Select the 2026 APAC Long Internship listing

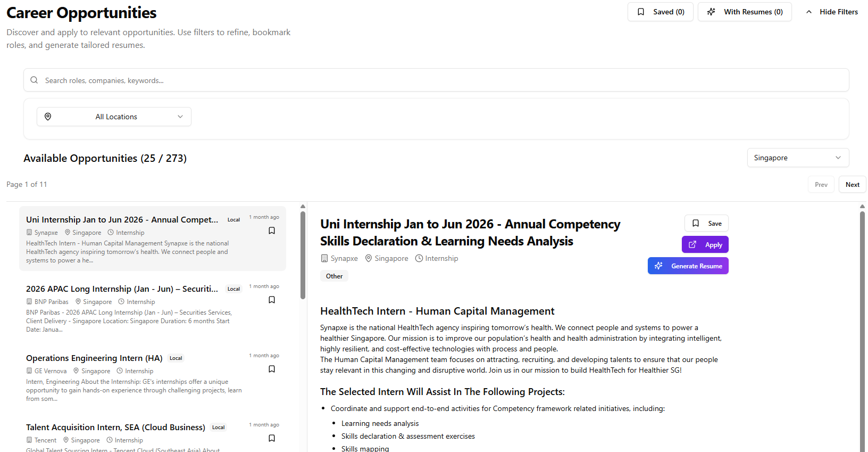click(x=122, y=289)
